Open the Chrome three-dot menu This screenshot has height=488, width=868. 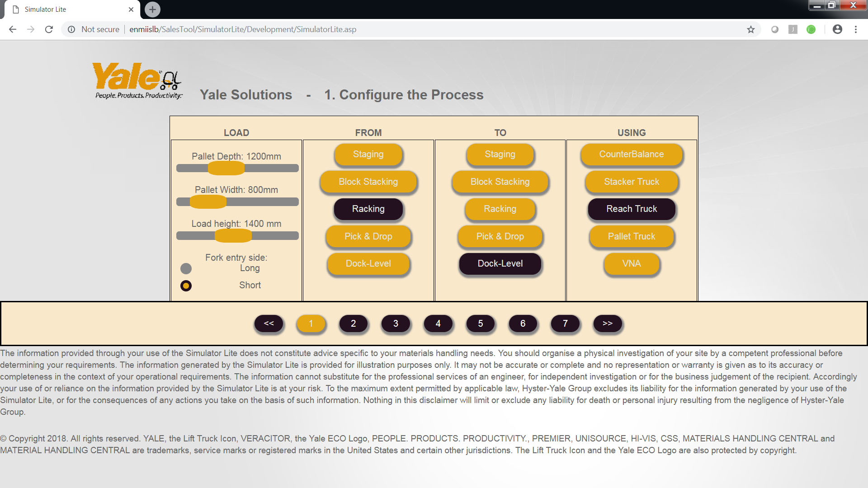(856, 29)
